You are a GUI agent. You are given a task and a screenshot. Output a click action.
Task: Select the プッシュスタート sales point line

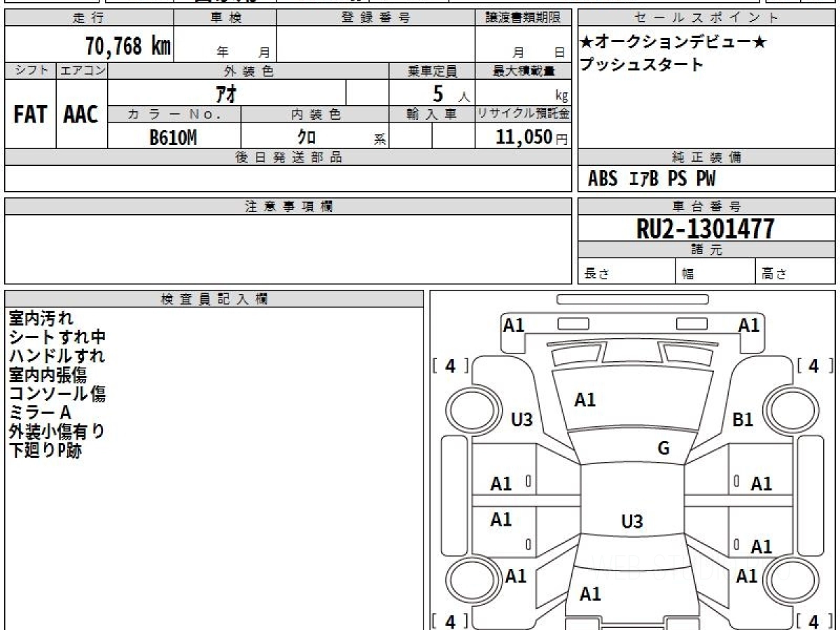[x=642, y=65]
